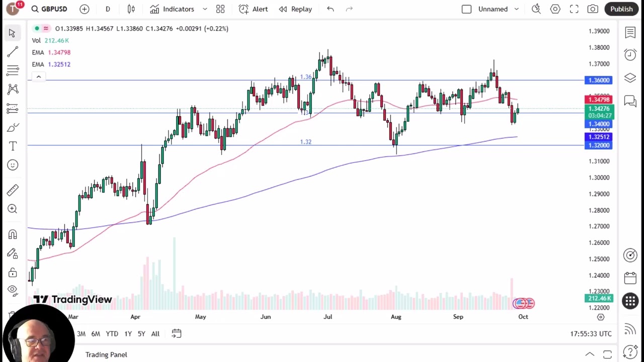
Task: Open the Indicators favorites dropdown arrow
Action: [205, 9]
